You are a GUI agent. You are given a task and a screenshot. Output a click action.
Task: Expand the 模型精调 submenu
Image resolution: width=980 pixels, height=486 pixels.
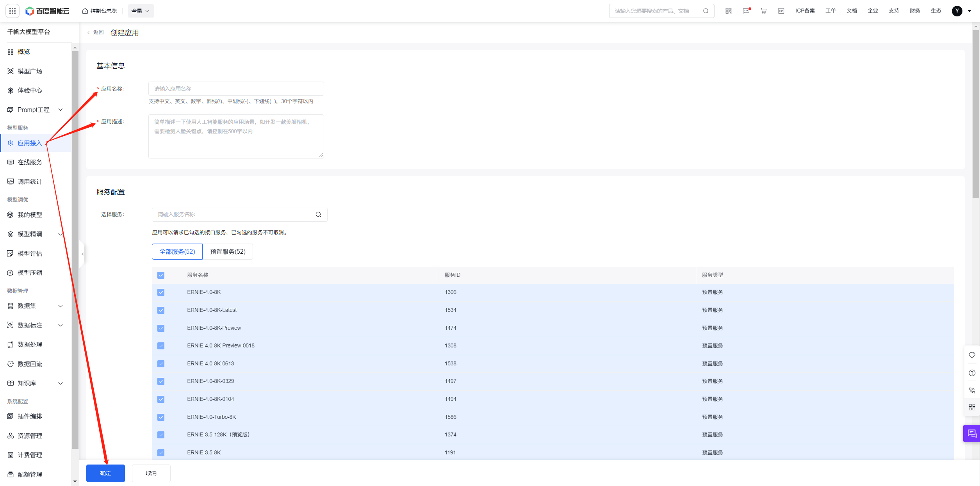[x=61, y=234]
